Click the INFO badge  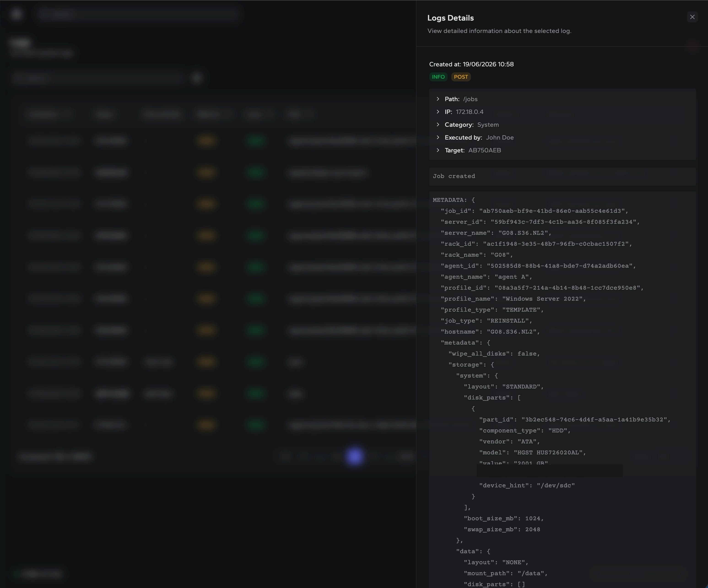[438, 77]
